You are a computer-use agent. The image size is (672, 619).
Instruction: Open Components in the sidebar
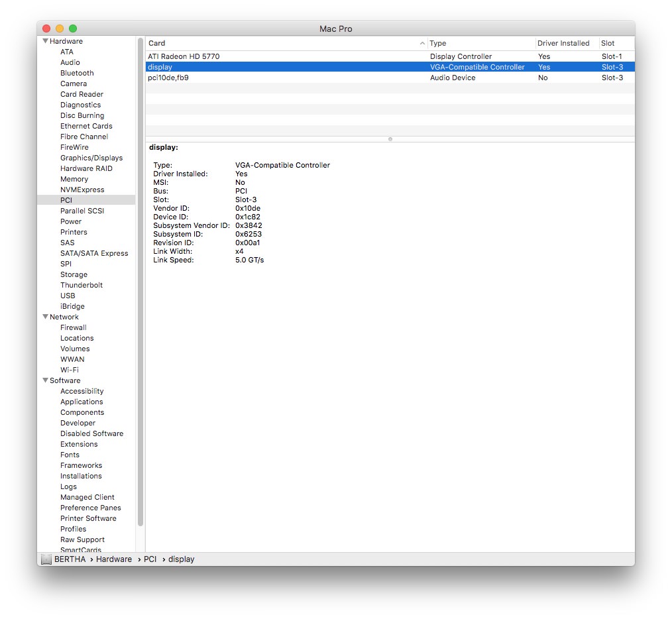82,412
